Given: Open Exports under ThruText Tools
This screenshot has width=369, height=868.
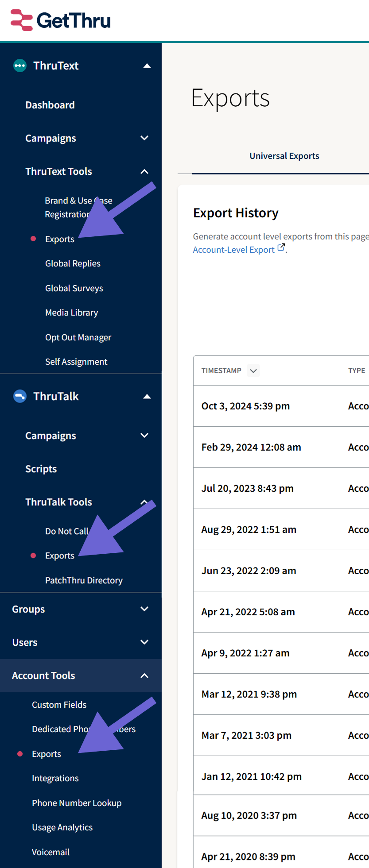Looking at the screenshot, I should click(60, 239).
